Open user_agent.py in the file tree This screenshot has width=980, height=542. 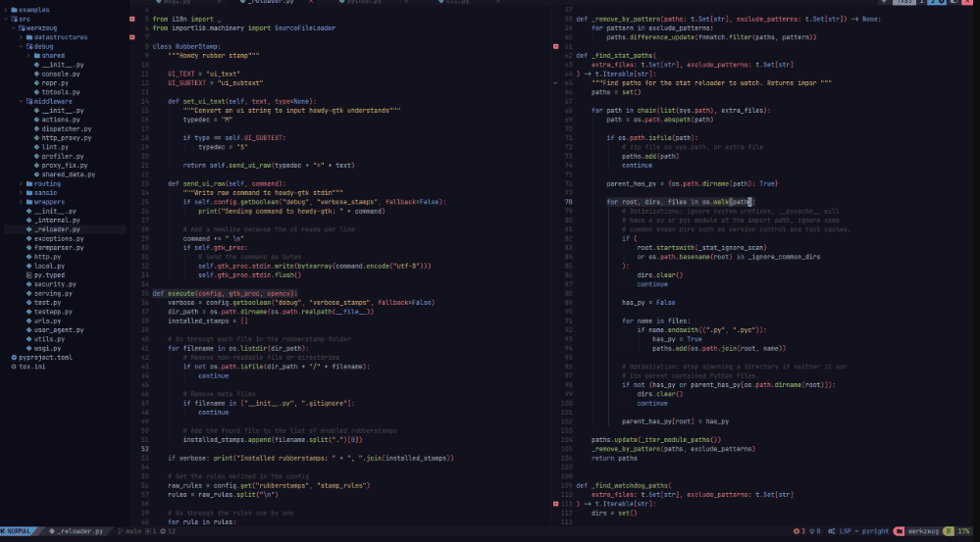tap(59, 329)
